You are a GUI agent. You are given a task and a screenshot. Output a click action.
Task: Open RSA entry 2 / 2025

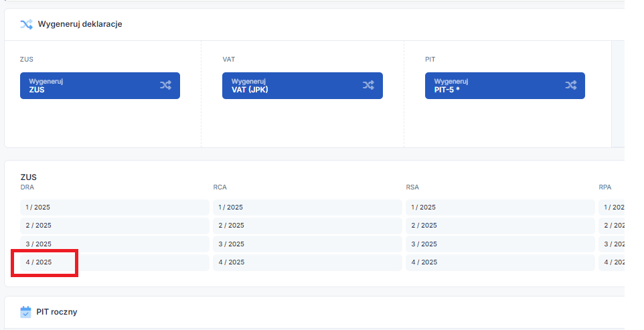coord(500,226)
